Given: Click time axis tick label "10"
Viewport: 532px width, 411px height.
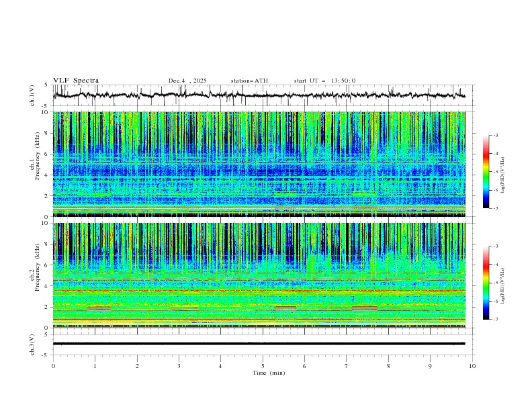Looking at the screenshot, I should 472,366.
